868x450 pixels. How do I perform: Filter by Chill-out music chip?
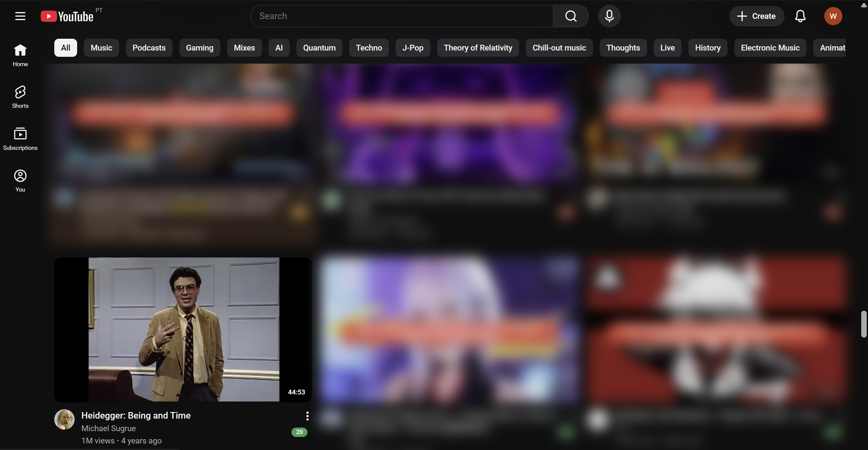(x=559, y=48)
